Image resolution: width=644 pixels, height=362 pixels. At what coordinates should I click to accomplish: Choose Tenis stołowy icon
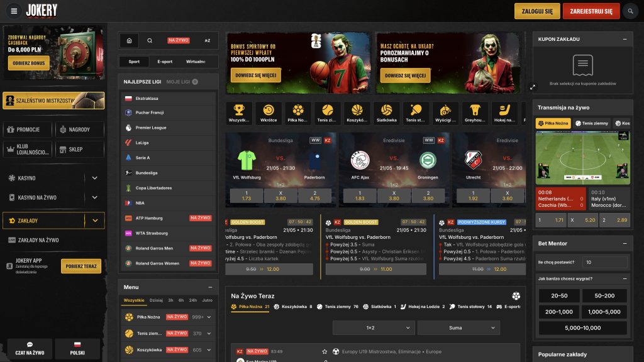pos(416,113)
